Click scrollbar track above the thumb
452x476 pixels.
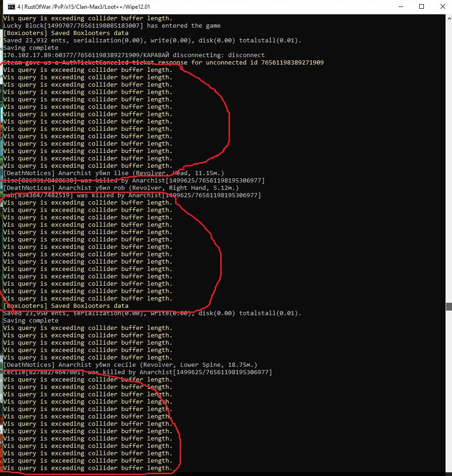[448, 161]
